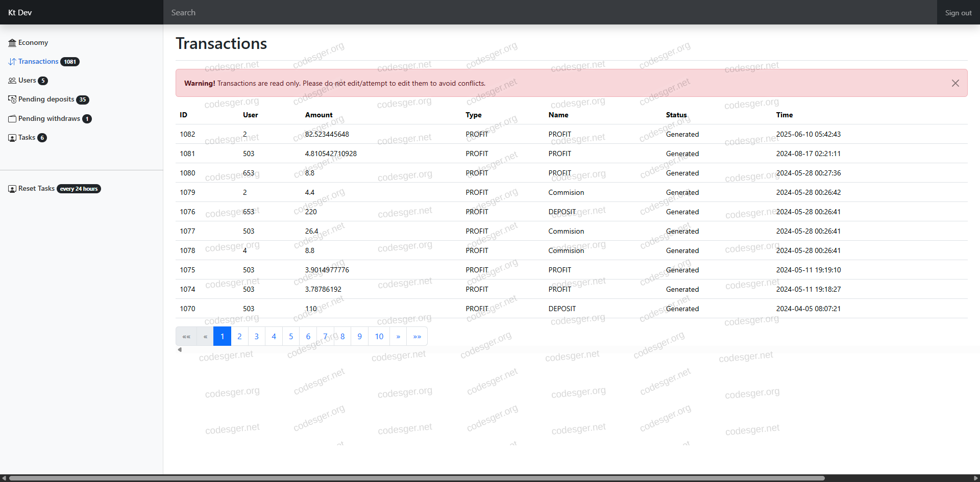This screenshot has height=482, width=980.
Task: Open the Kt Dev brand link
Action: 20,13
